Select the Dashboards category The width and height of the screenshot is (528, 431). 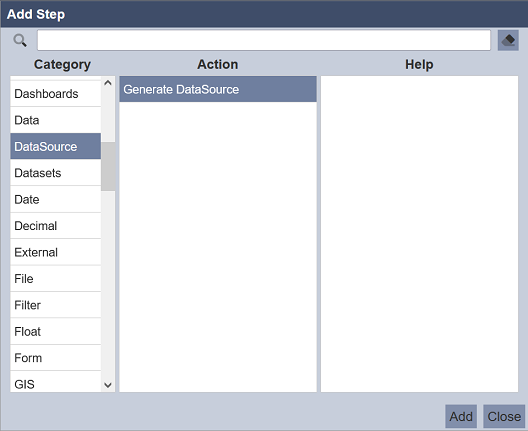tap(56, 94)
